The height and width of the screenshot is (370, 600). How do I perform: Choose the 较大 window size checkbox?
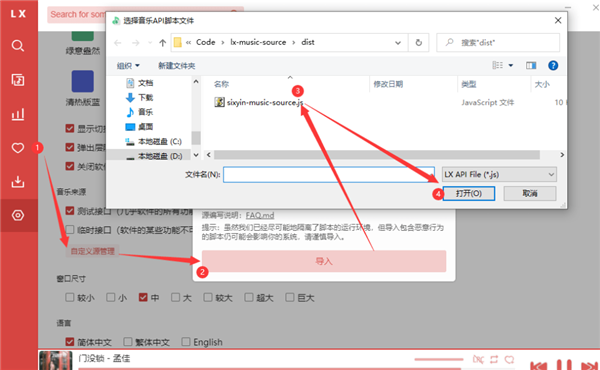coord(208,297)
